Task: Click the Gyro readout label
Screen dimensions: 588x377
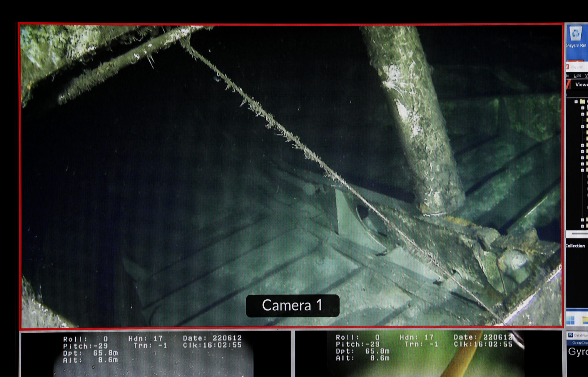Action: [x=578, y=352]
